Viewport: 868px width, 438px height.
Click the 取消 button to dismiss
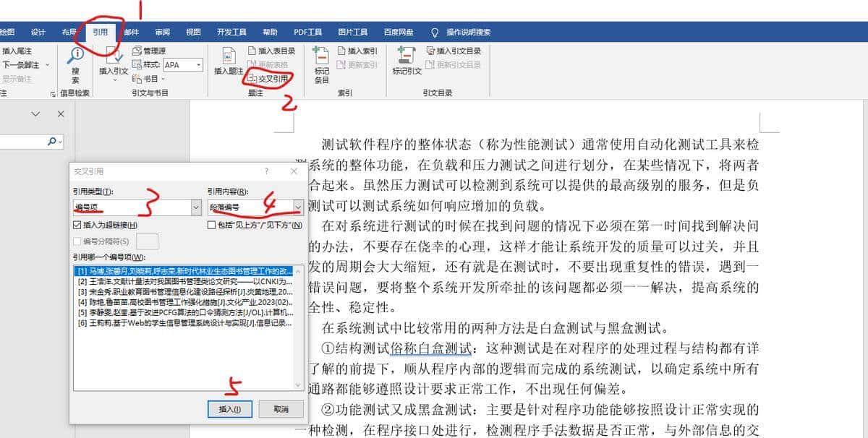pos(281,408)
